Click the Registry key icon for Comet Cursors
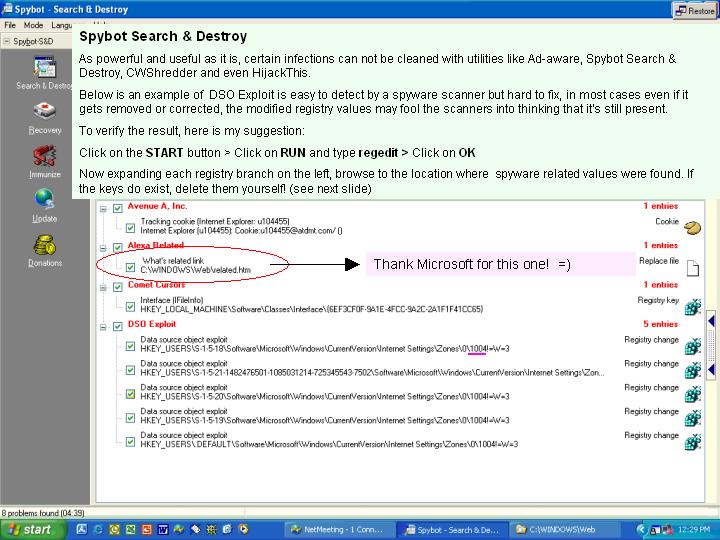Image resolution: width=720 pixels, height=540 pixels. [692, 306]
